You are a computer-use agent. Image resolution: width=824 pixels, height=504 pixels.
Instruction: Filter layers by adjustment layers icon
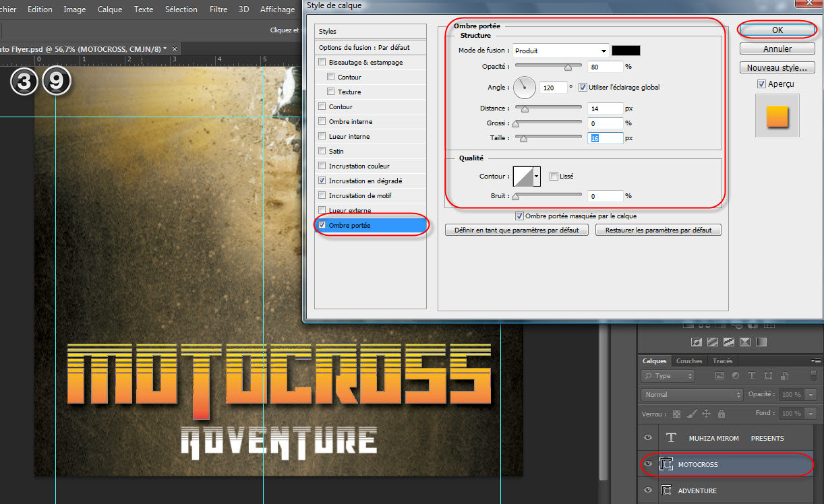point(736,376)
